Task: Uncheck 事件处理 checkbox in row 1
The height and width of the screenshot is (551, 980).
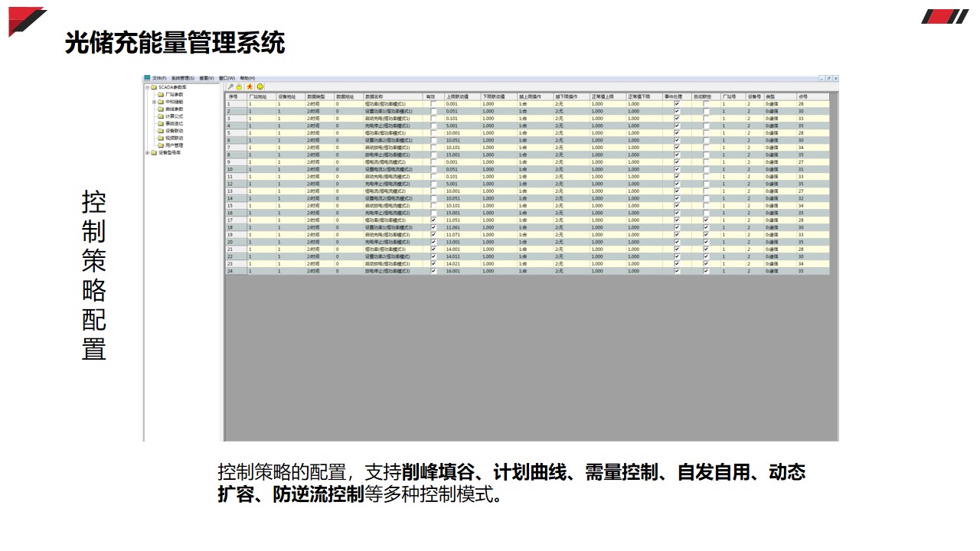Action: pyautogui.click(x=677, y=103)
